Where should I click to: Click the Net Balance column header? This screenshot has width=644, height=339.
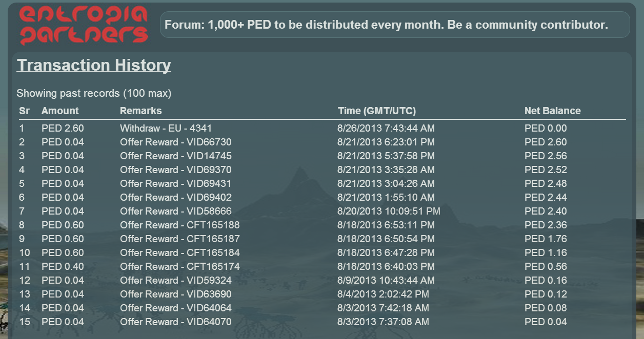coord(552,111)
